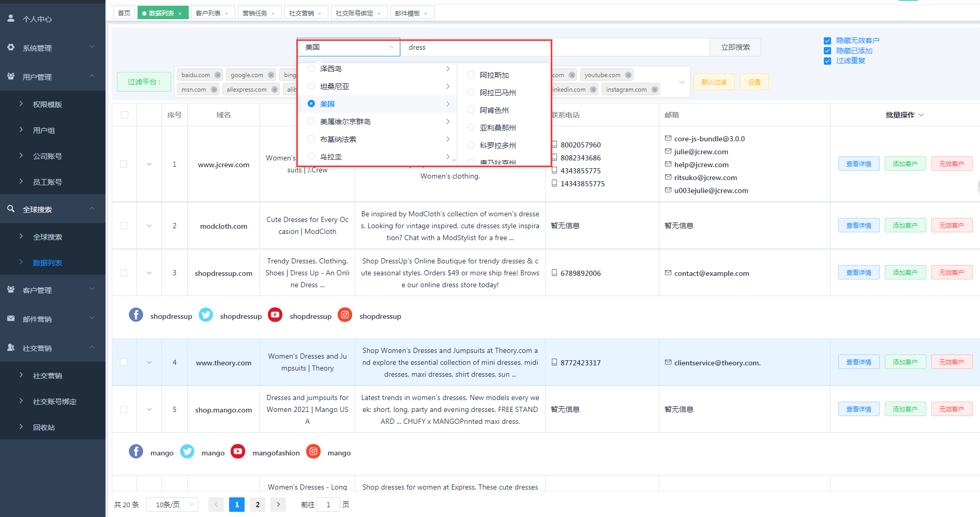Viewport: 980px width, 517px height.
Task: Click the 个人中心 person icon
Action: pyautogui.click(x=11, y=18)
